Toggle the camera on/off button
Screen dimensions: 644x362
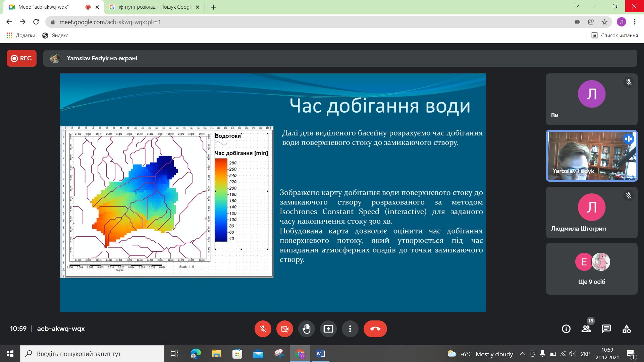pos(285,329)
